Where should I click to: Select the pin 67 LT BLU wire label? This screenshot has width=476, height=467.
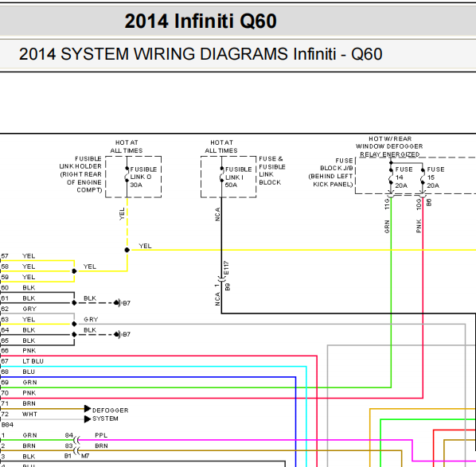click(33, 361)
